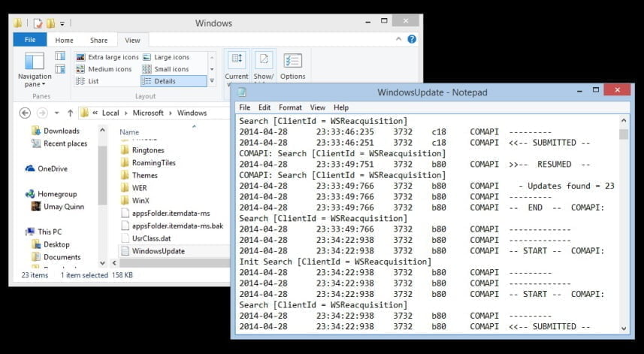This screenshot has width=644, height=354.
Task: Sort files by Name column header
Action: click(x=129, y=132)
